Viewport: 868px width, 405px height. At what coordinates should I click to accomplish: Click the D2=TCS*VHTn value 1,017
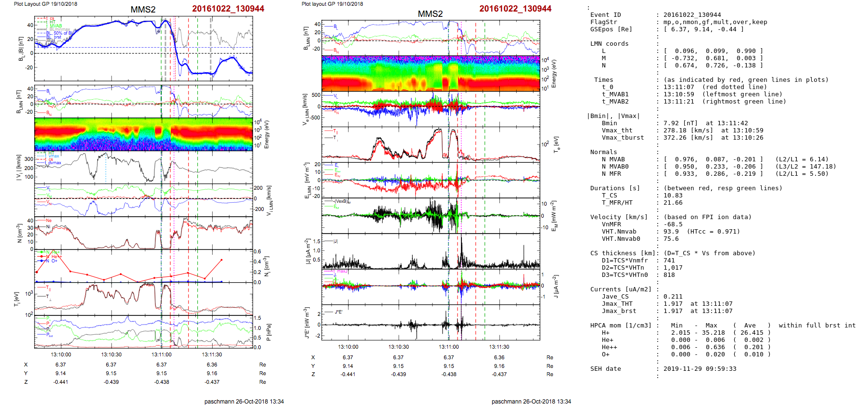673,268
